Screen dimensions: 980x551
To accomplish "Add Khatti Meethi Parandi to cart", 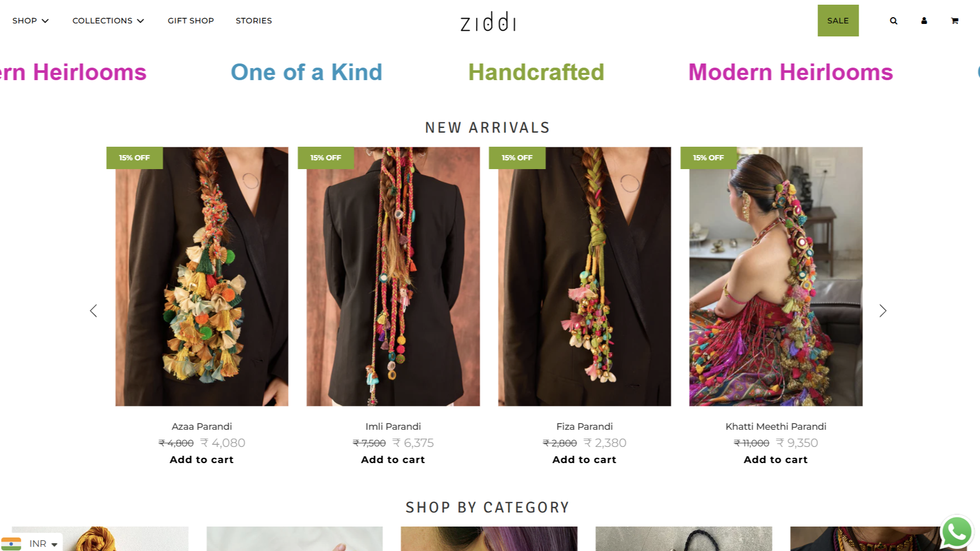I will point(775,459).
